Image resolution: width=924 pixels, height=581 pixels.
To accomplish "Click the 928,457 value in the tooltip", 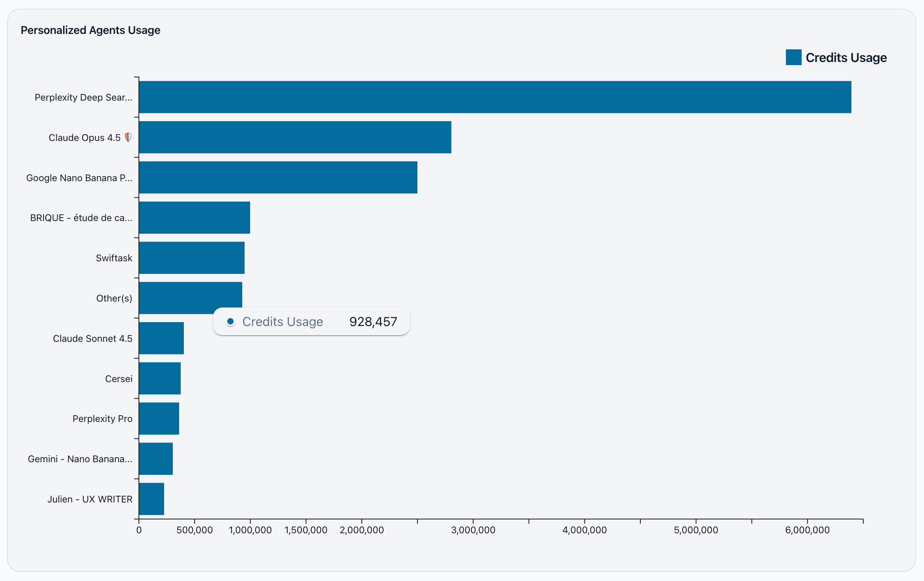I will pyautogui.click(x=373, y=322).
